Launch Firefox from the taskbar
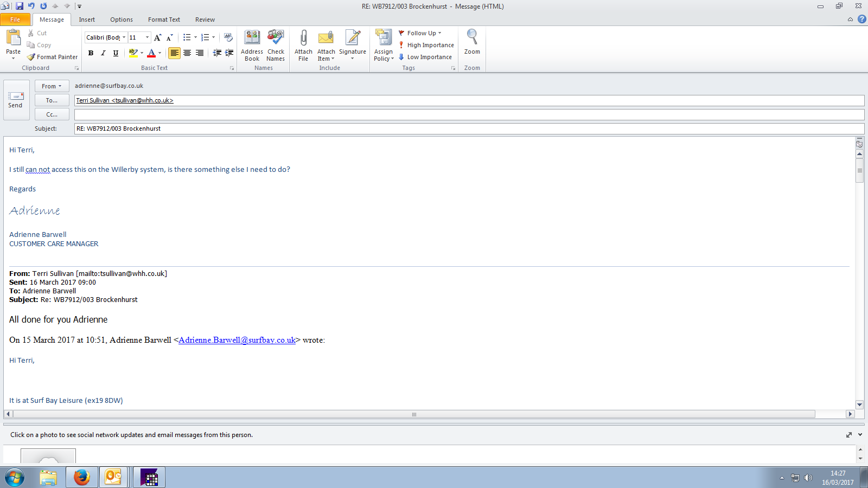The width and height of the screenshot is (868, 488). coord(82,477)
